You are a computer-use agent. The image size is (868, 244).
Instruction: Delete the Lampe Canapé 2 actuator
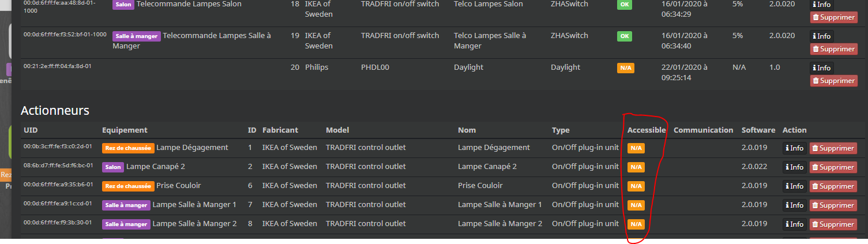[x=833, y=167]
